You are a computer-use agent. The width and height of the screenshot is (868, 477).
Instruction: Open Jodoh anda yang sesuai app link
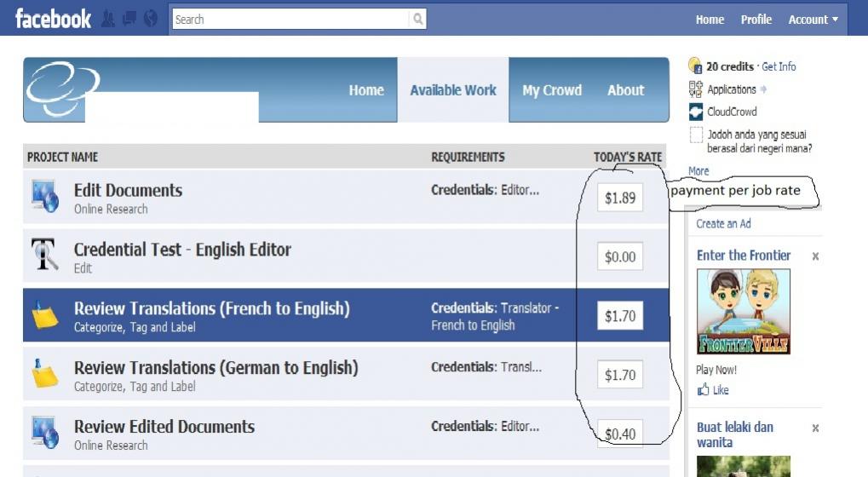759,141
